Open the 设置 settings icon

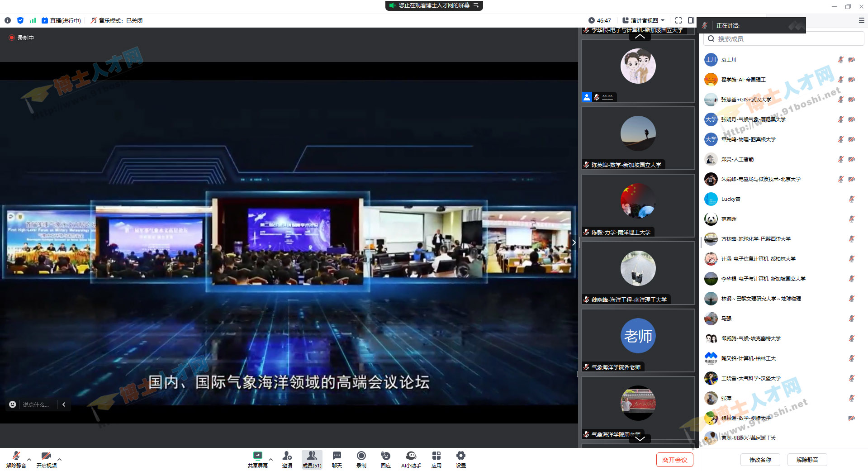point(461,459)
